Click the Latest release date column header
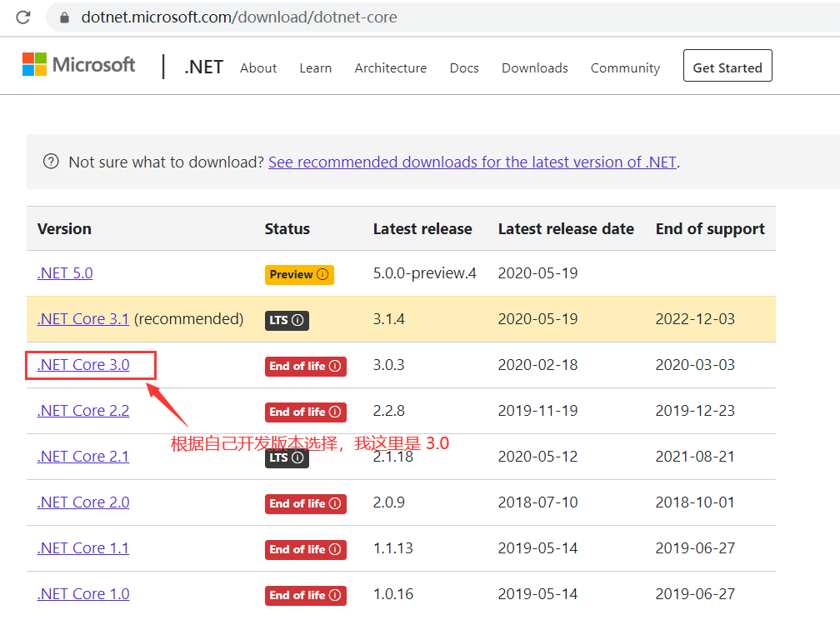This screenshot has height=625, width=840. coord(567,228)
